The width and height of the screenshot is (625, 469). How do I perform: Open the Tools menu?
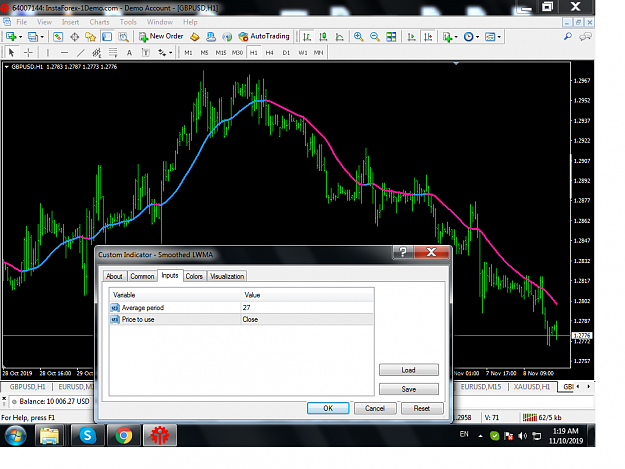[128, 22]
